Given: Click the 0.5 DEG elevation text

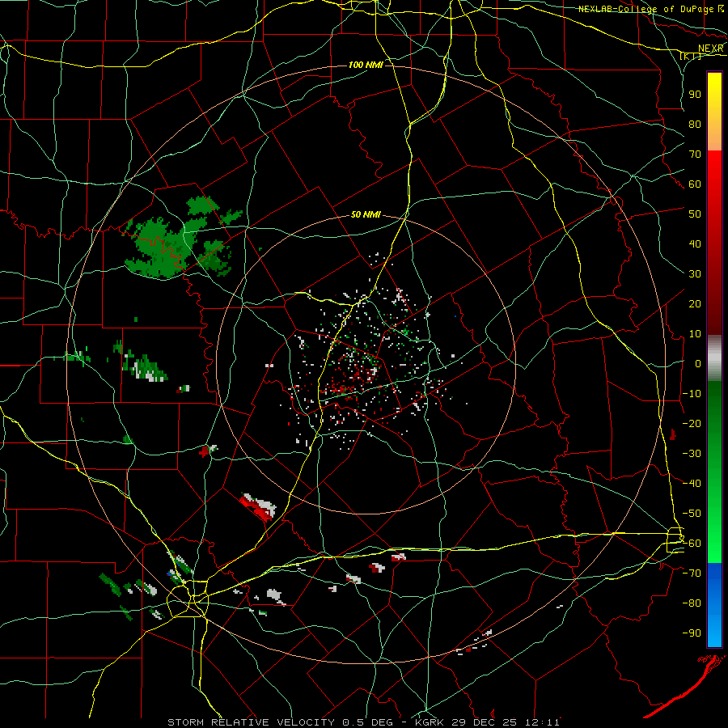Looking at the screenshot, I should coord(368,722).
